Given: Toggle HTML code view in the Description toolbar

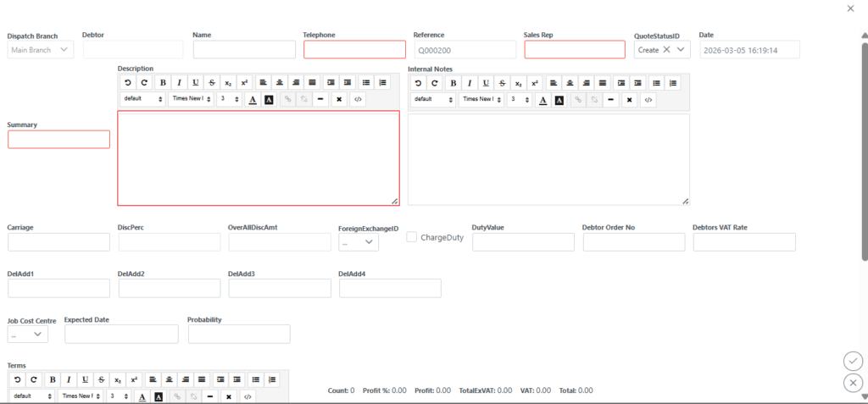Looking at the screenshot, I should (x=358, y=99).
